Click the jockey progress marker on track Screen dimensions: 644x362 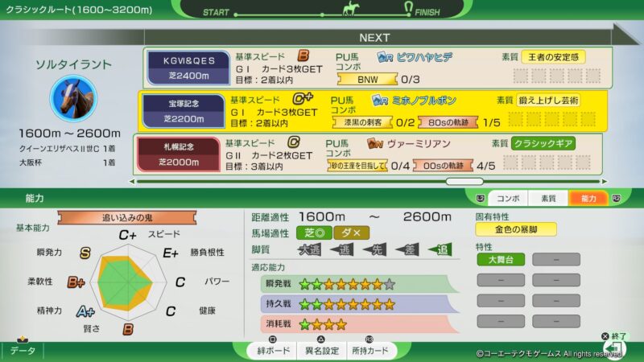pos(350,8)
